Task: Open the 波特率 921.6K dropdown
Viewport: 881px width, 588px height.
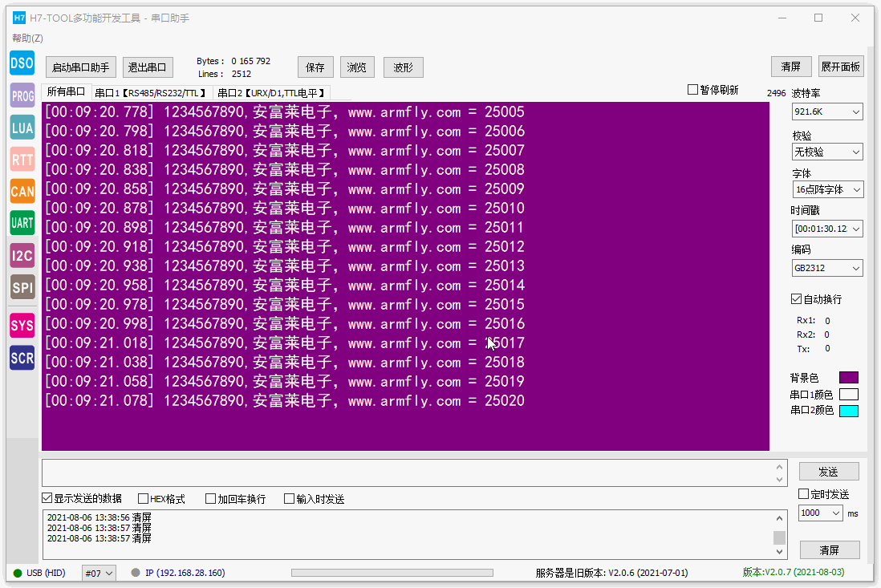Action: [x=827, y=112]
